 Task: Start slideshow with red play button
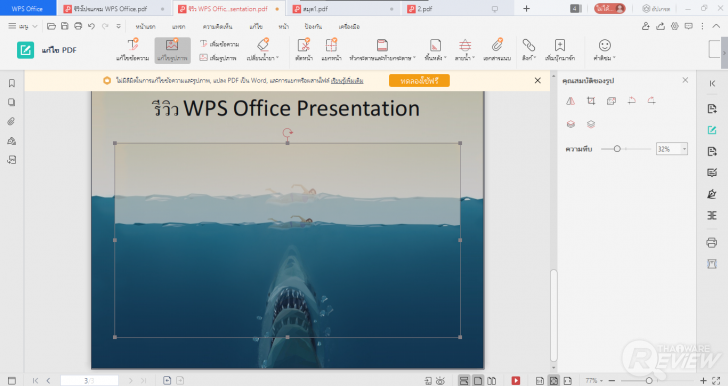click(516, 380)
